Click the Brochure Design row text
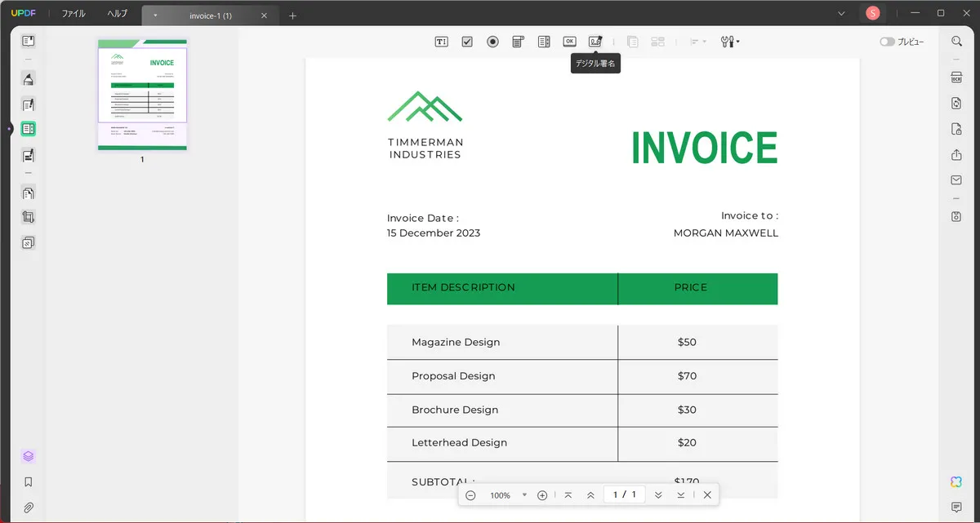The height and width of the screenshot is (523, 980). tap(455, 410)
